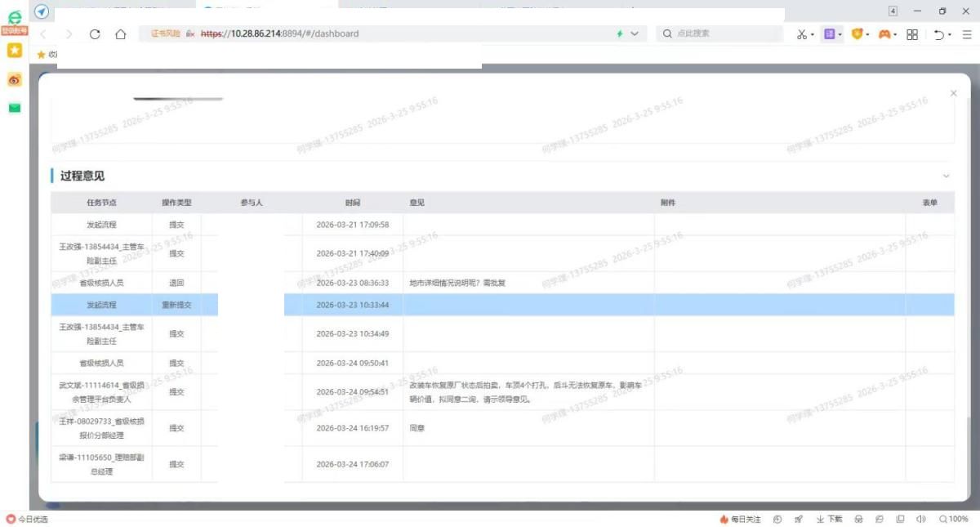
Task: Click the 登录账号 login button
Action: coord(14,30)
